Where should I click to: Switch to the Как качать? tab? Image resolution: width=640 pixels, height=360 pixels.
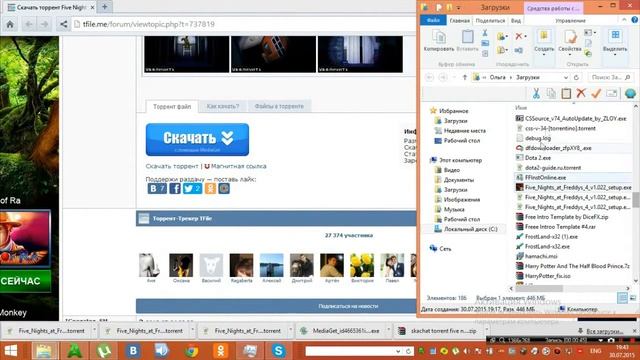(223, 107)
